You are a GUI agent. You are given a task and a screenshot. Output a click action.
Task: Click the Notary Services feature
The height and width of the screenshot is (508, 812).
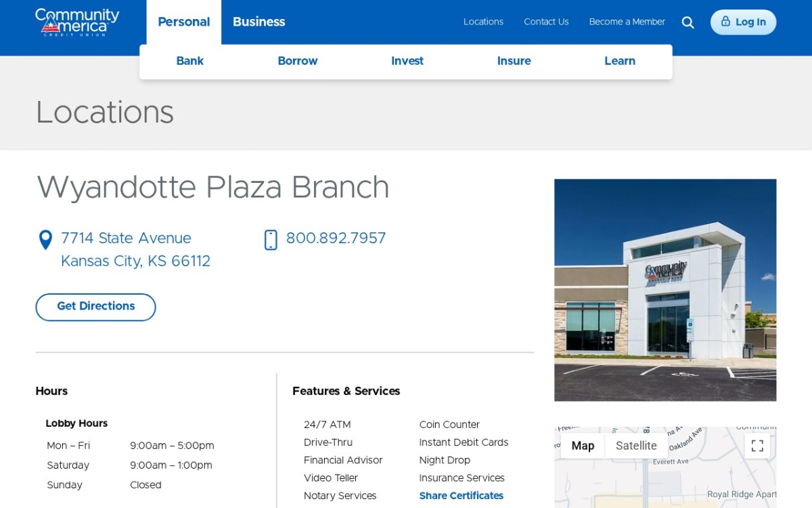pos(340,496)
